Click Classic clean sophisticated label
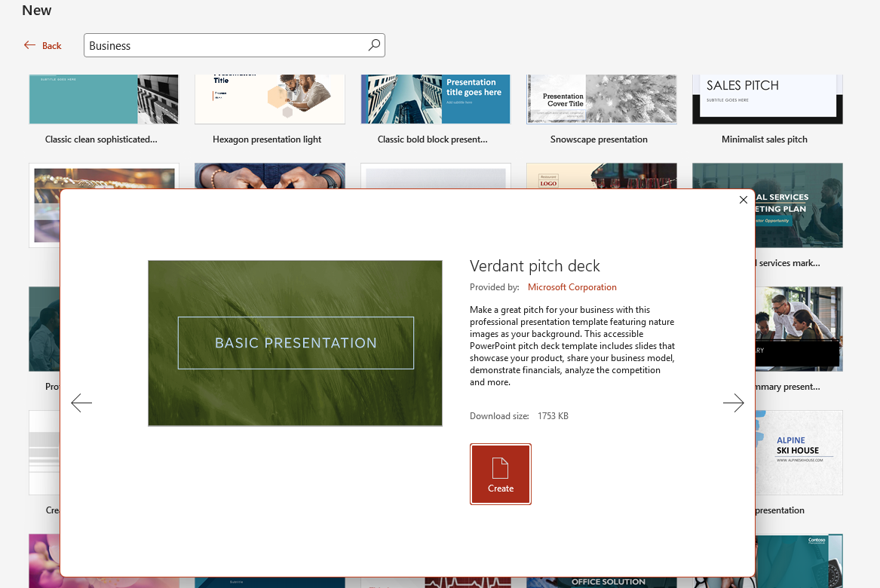The image size is (880, 588). coord(101,139)
